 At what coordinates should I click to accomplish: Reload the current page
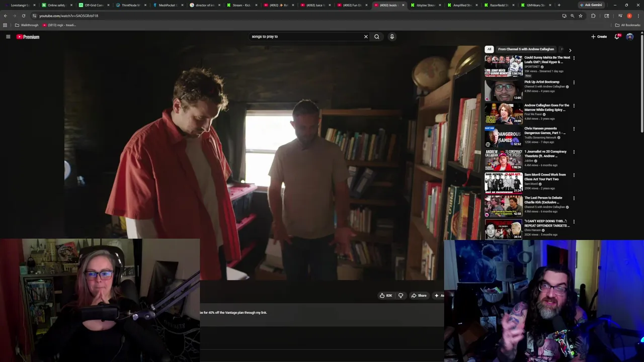23,16
